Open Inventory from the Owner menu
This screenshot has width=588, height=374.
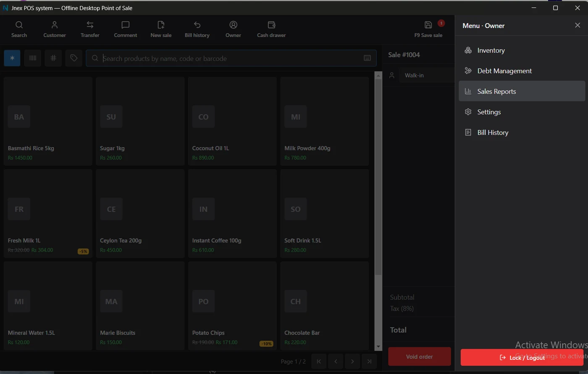pyautogui.click(x=522, y=50)
